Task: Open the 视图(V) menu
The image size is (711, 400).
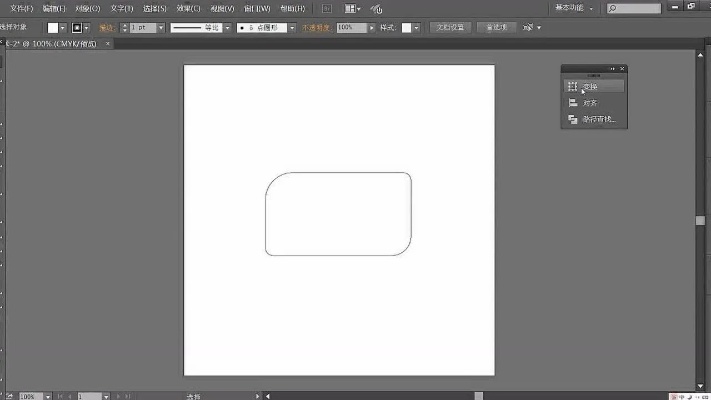Action: click(222, 9)
